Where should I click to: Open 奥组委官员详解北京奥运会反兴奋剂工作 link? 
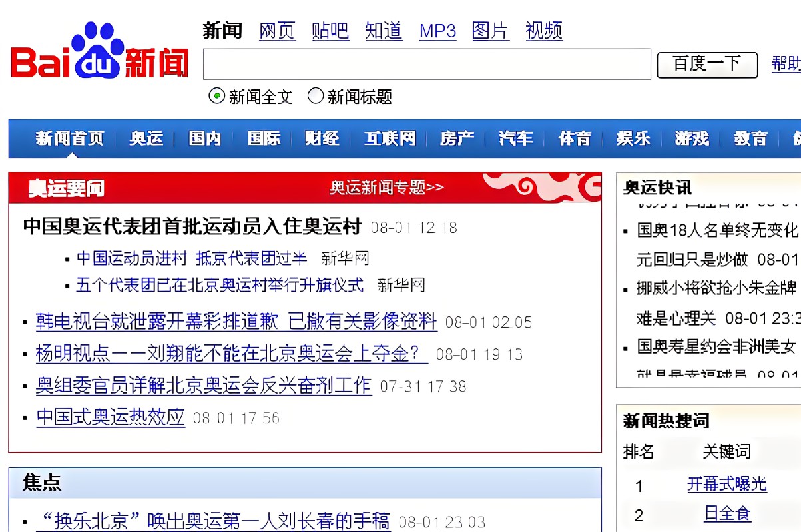coord(204,386)
